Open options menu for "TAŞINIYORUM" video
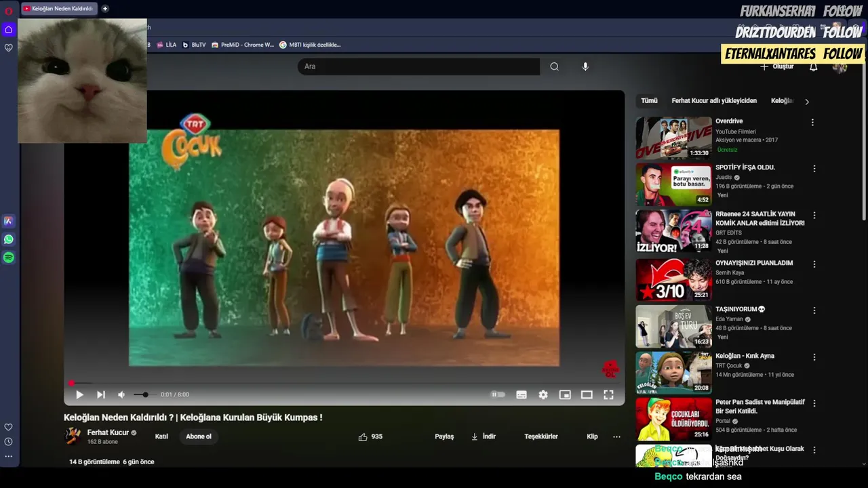Screen dimensions: 868x488 pos(814,310)
